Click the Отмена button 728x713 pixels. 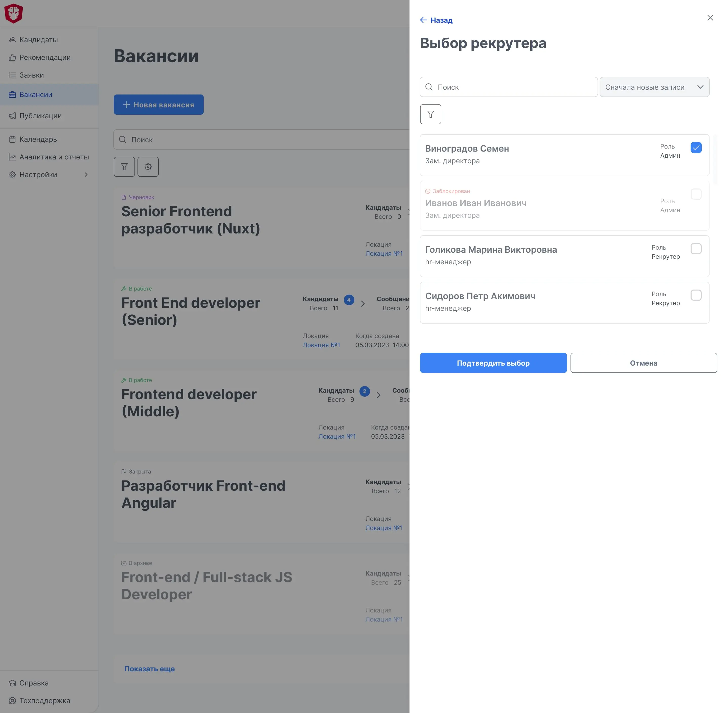tap(643, 363)
